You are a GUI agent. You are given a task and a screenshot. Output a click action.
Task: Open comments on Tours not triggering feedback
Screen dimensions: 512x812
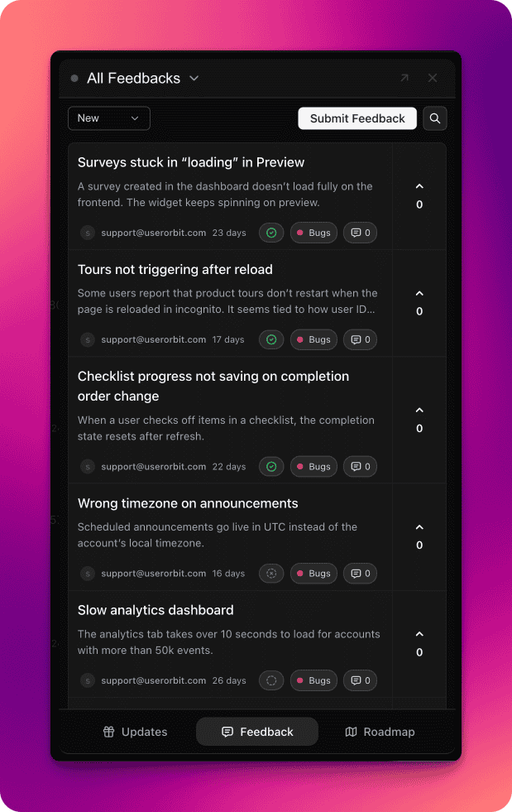point(360,339)
